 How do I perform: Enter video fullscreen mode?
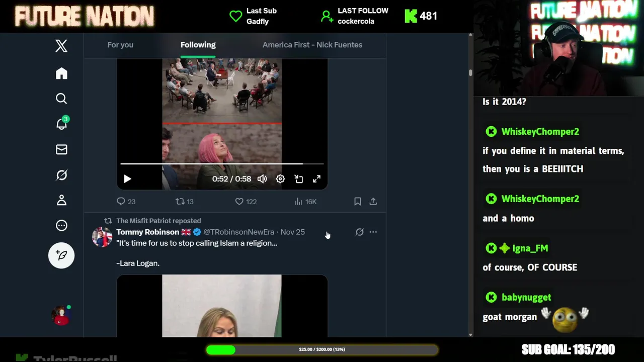point(316,179)
